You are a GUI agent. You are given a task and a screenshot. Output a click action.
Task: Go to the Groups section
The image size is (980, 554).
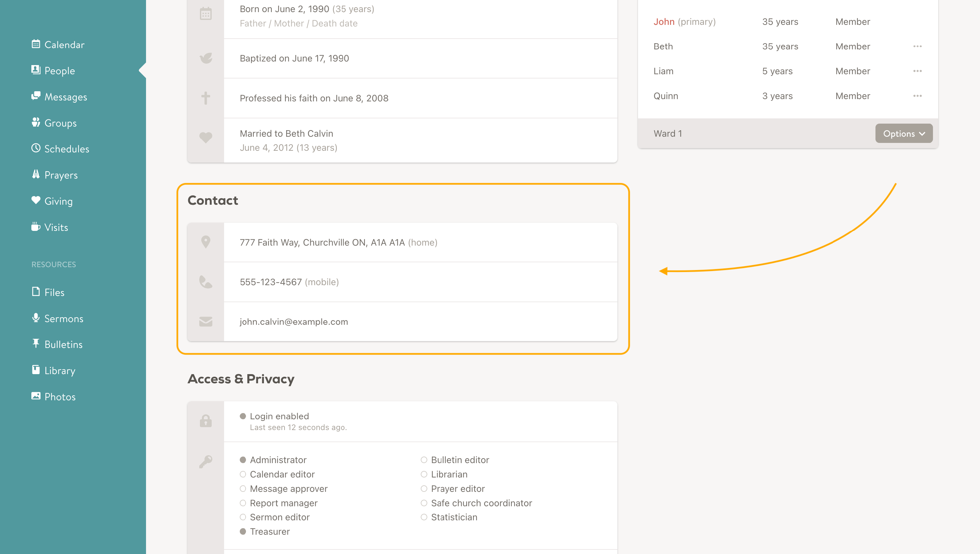click(60, 123)
